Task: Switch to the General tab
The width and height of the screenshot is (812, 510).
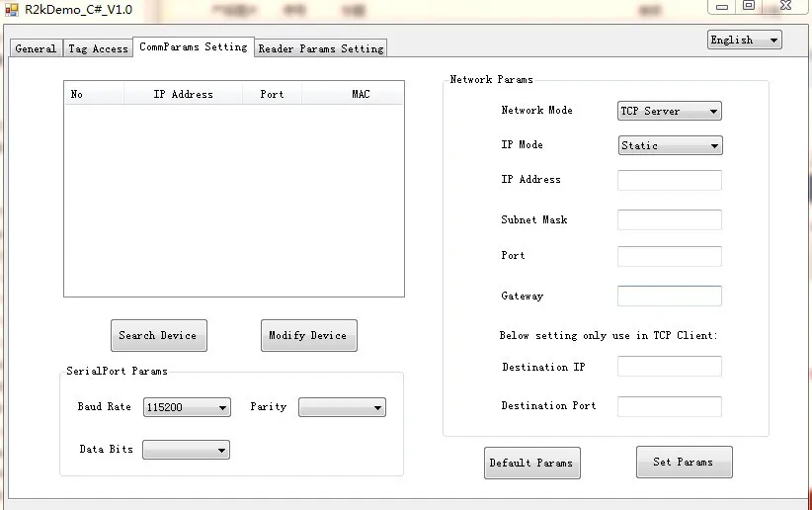Action: 36,48
